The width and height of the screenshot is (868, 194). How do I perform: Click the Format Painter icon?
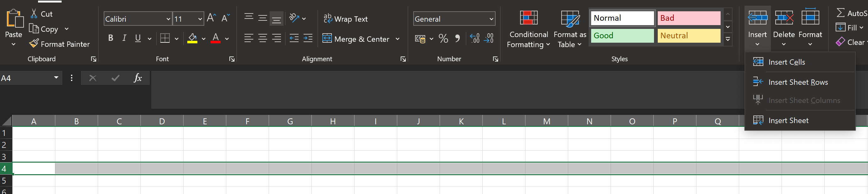pyautogui.click(x=34, y=44)
